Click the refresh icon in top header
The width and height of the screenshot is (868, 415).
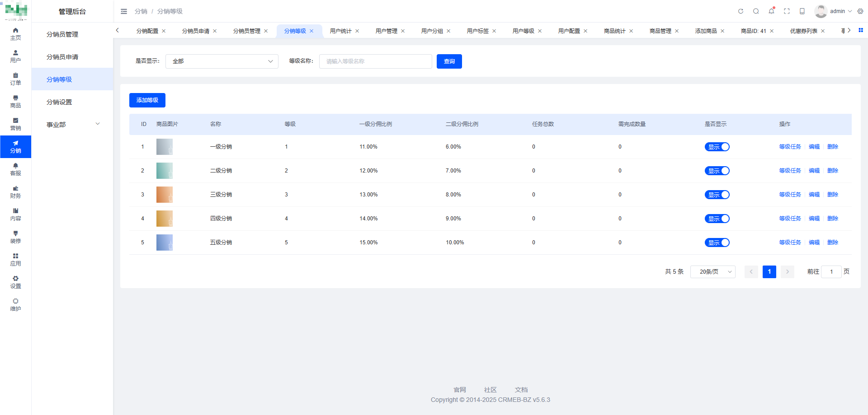point(741,11)
